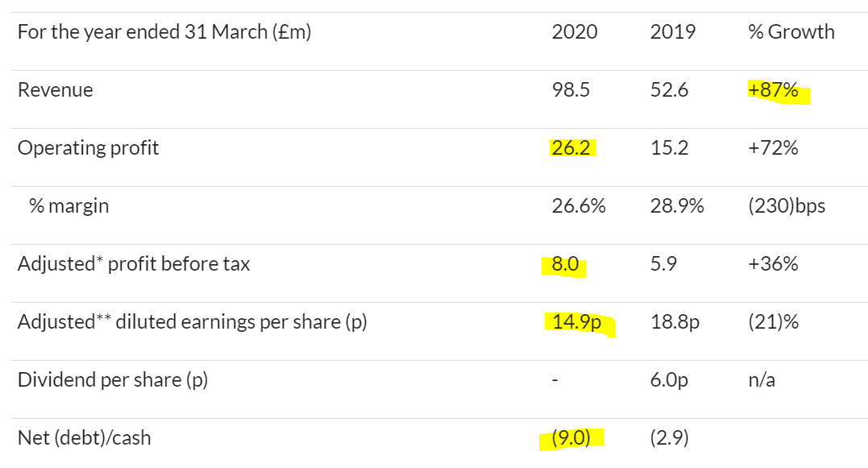Click the % margin row label
The width and height of the screenshot is (868, 468).
coord(69,205)
